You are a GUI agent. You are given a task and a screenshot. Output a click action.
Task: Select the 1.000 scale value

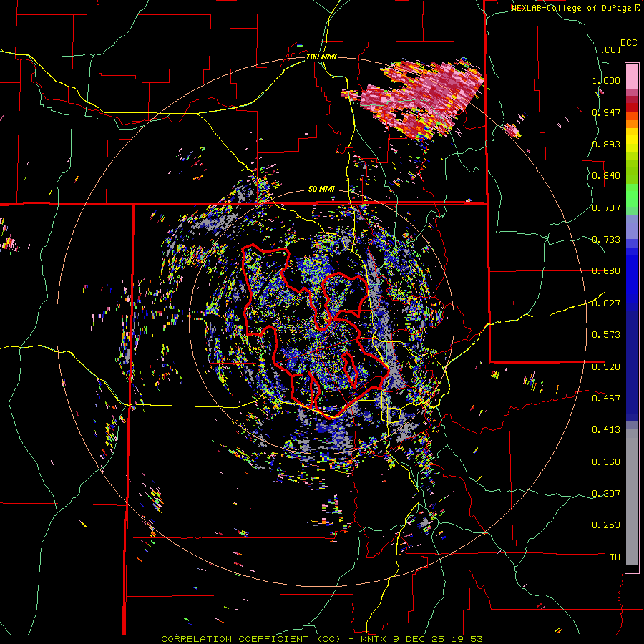[x=606, y=80]
